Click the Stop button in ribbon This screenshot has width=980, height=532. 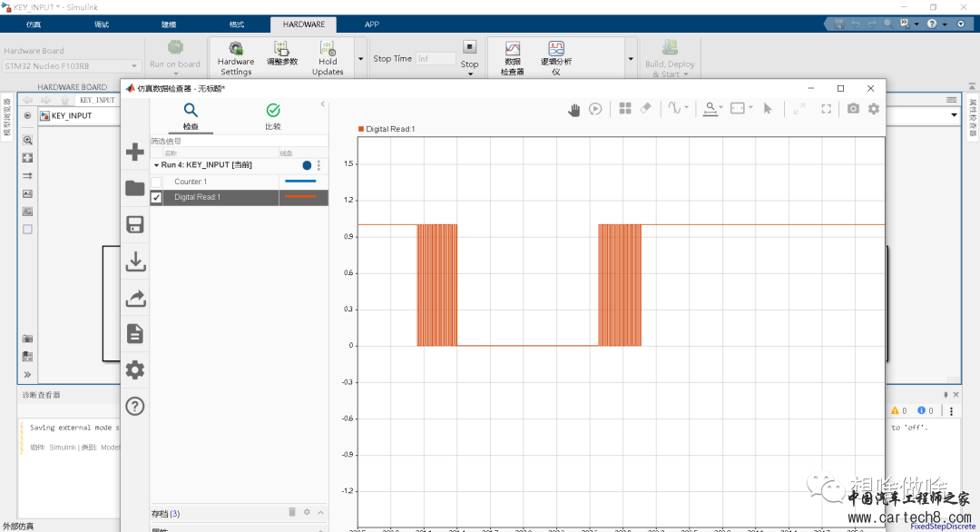[469, 56]
